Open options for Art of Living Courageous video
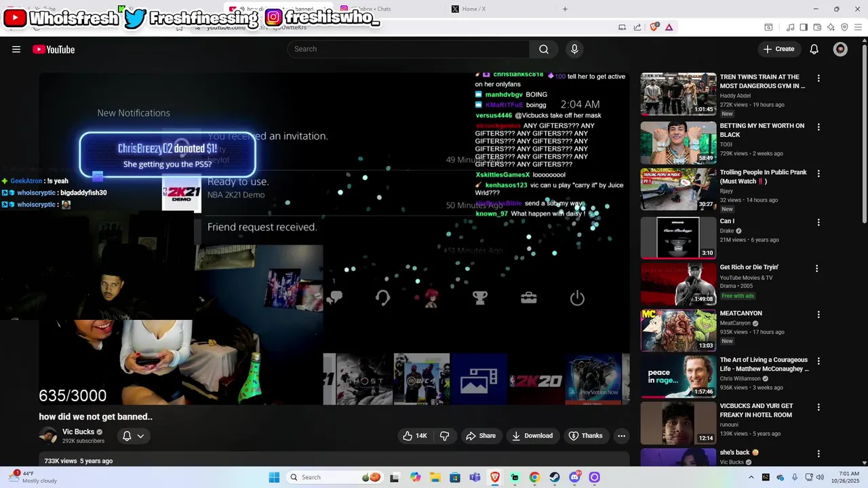The height and width of the screenshot is (488, 868). click(x=818, y=361)
